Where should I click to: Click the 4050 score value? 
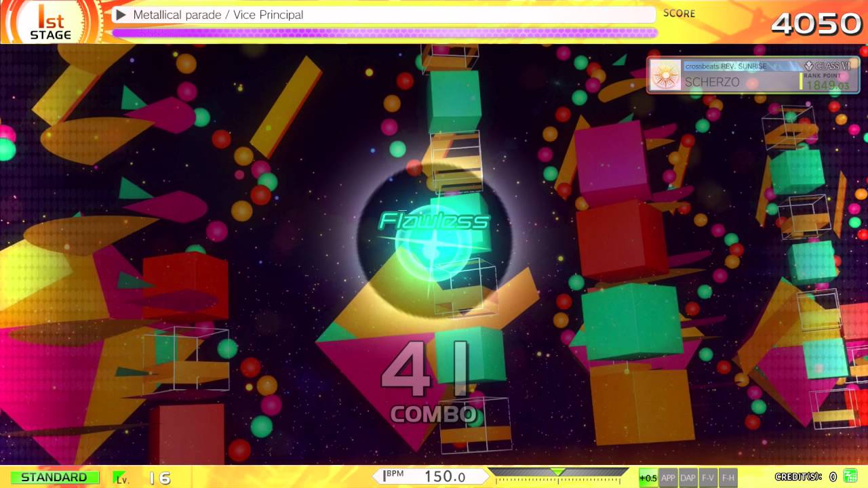tap(816, 24)
